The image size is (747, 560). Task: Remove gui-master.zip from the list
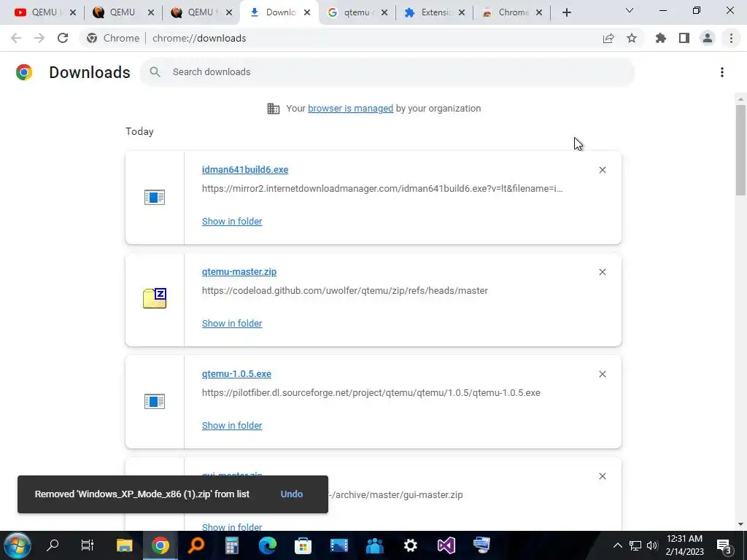pyautogui.click(x=602, y=476)
